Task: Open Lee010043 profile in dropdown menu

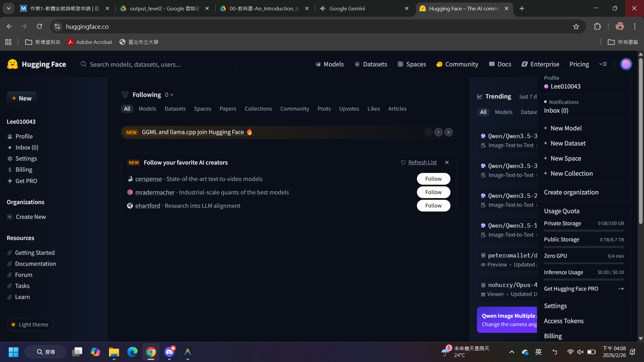Action: 562,86
